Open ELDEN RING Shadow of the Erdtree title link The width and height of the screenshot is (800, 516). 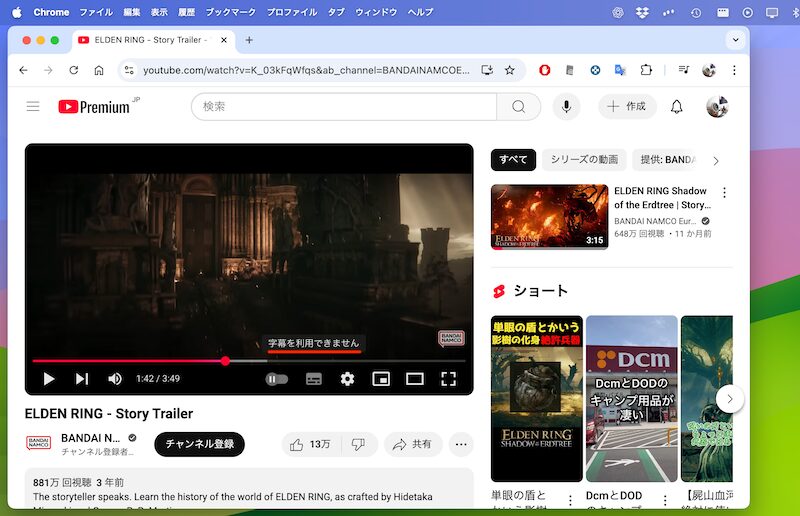pos(662,198)
